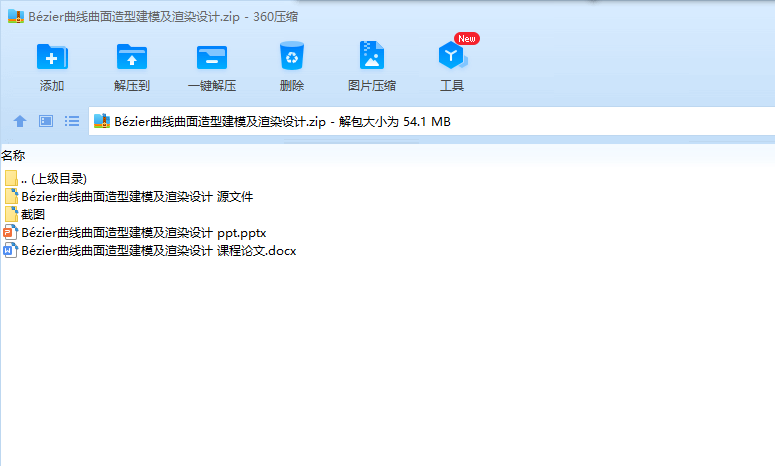Image resolution: width=775 pixels, height=466 pixels.
Task: Click the zip icon in address bar
Action: (101, 121)
